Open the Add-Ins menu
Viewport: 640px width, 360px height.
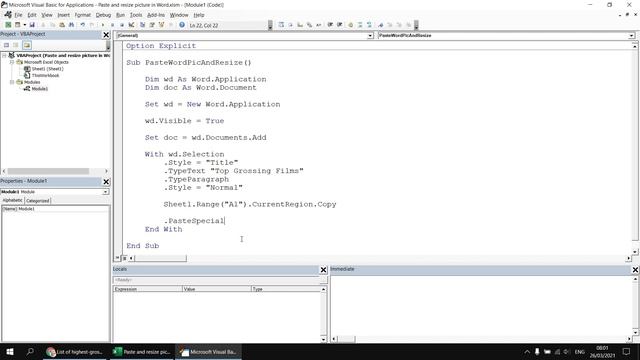coord(156,15)
